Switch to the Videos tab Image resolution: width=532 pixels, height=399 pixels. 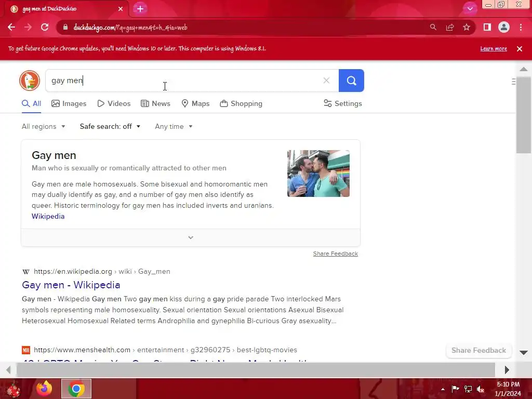coord(114,103)
